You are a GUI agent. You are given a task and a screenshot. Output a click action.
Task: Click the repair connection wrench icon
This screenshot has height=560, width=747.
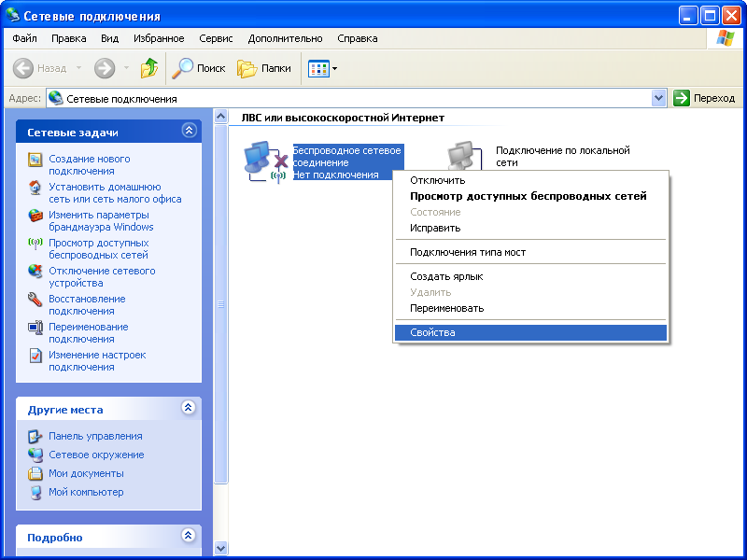35,300
